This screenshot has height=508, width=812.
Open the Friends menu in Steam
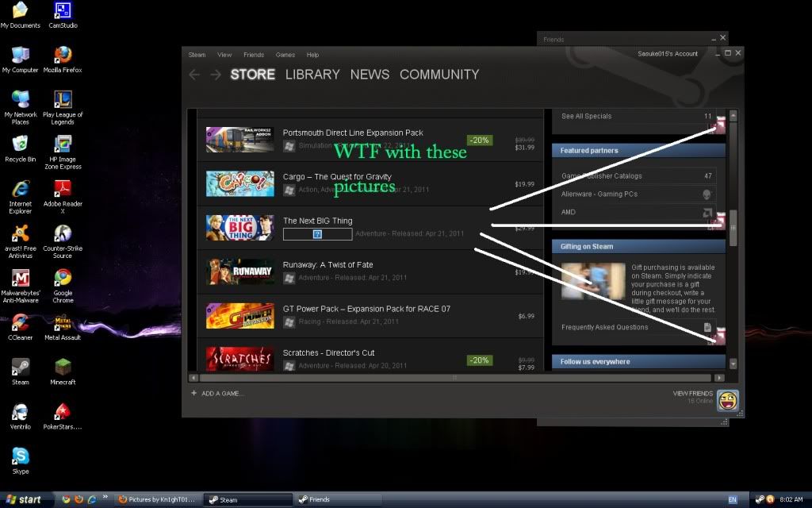(x=254, y=55)
